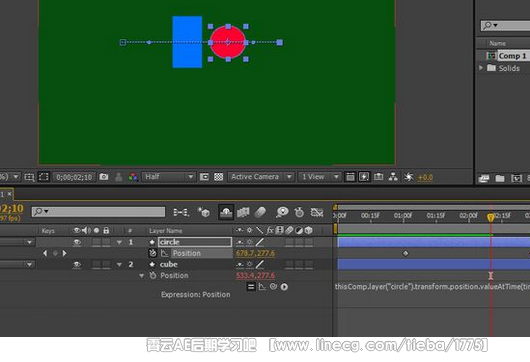Screen dimensions: 530x362
Task: Toggle shy switch for circle layer
Action: point(240,242)
